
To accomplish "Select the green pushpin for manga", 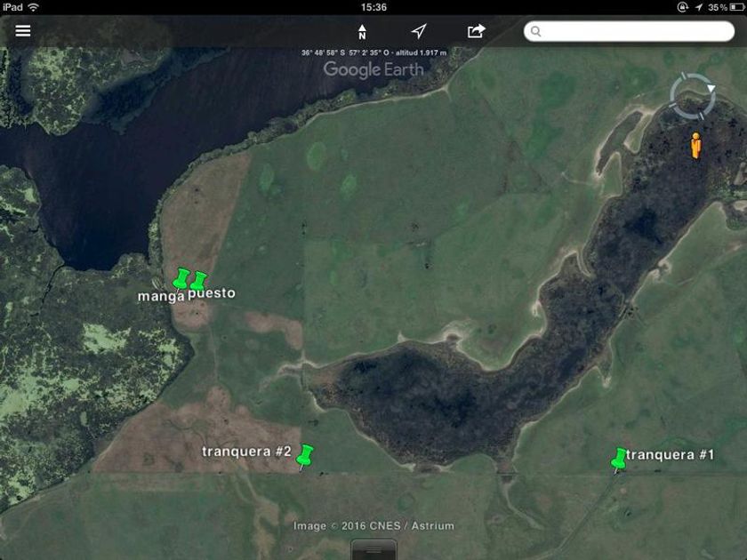I will coord(181,279).
